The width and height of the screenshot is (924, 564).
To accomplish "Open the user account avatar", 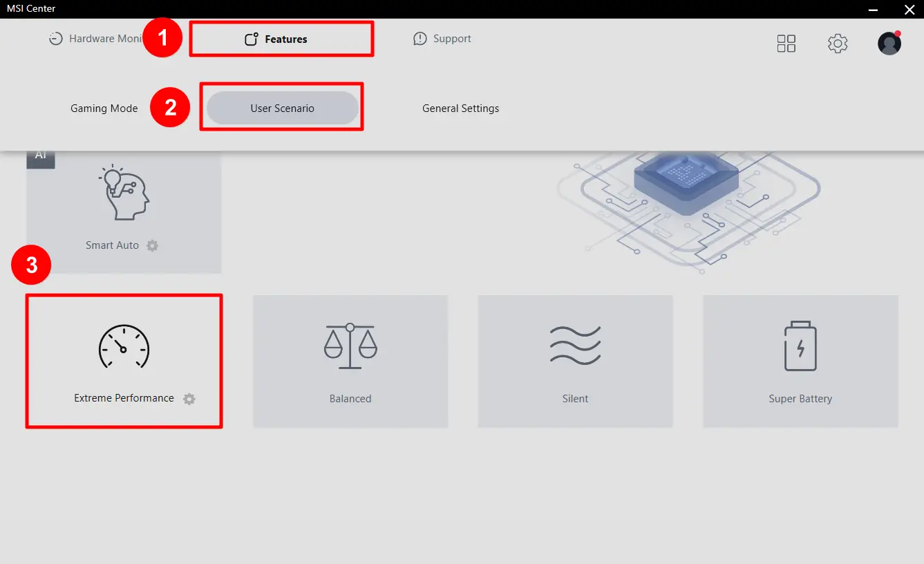I will [x=889, y=43].
